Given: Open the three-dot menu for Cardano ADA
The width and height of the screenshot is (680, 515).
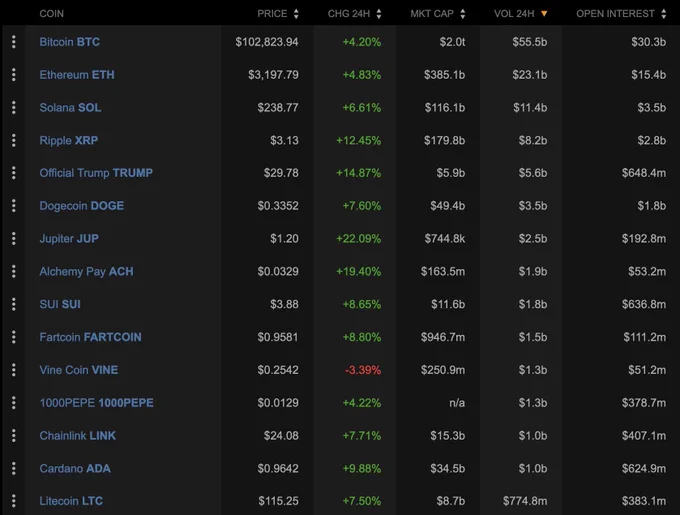Looking at the screenshot, I should [x=14, y=468].
